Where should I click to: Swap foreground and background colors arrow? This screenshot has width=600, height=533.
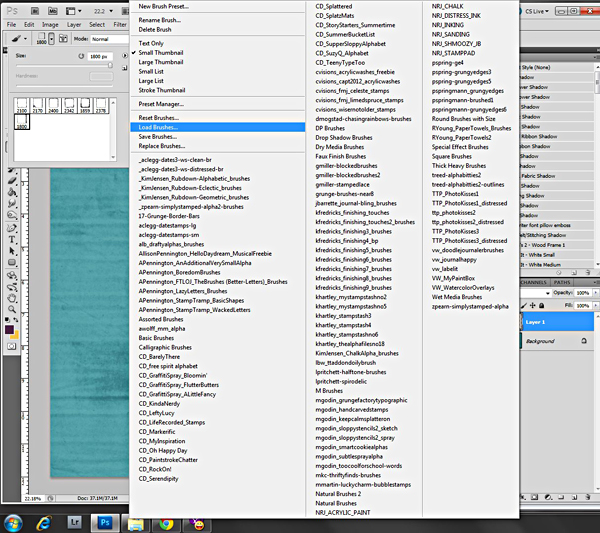pyautogui.click(x=16, y=319)
